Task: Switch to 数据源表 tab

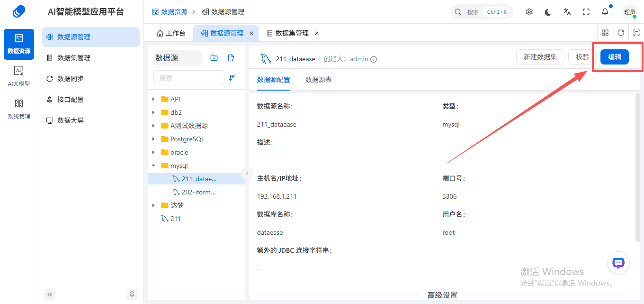Action: pos(318,80)
